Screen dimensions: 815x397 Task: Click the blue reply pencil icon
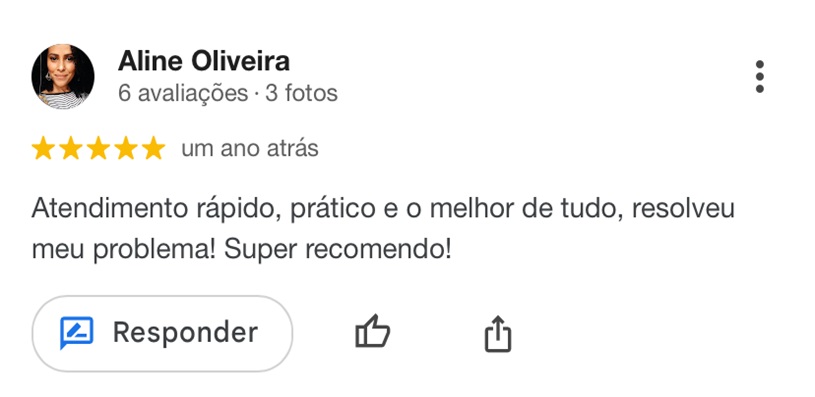coord(76,333)
